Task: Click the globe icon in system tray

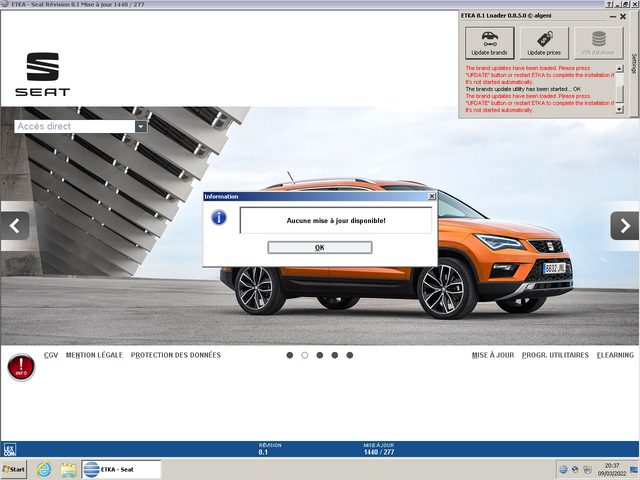Action: coord(563,469)
